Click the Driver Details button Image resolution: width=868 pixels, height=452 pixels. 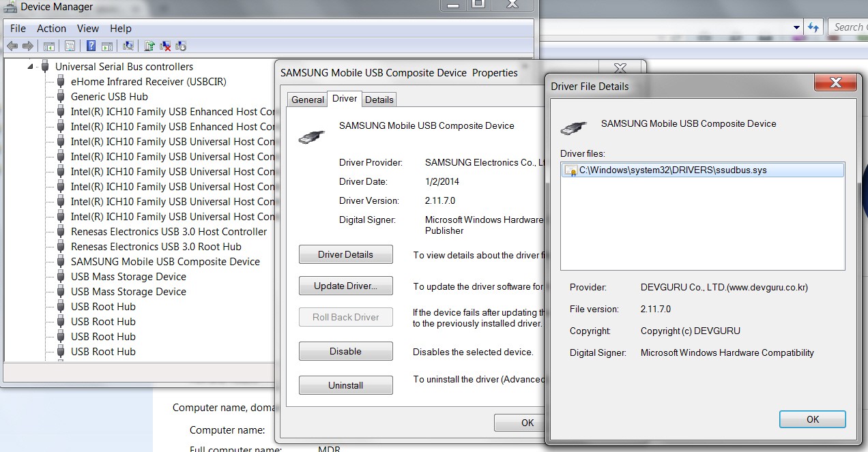tap(346, 254)
